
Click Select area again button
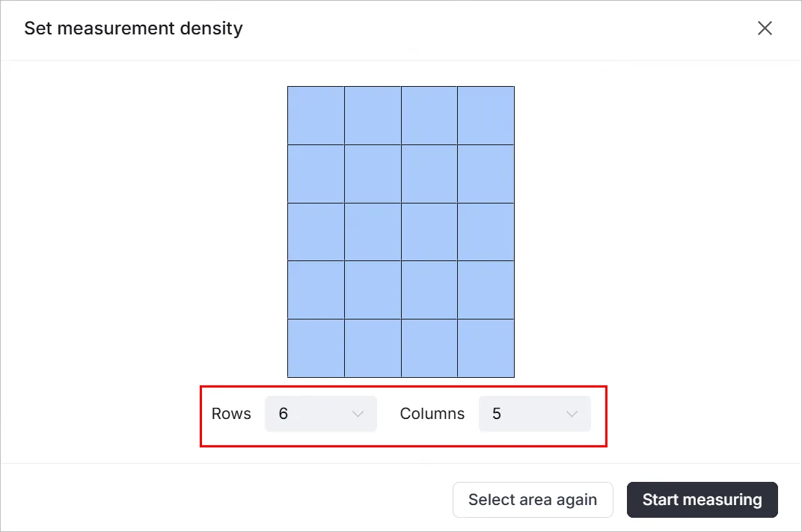(x=533, y=500)
